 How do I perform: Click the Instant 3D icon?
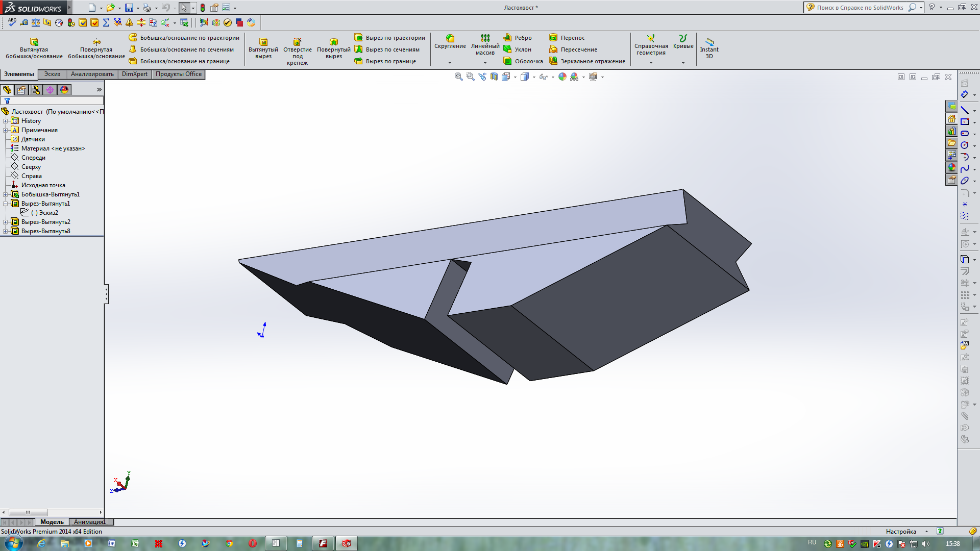click(x=709, y=42)
